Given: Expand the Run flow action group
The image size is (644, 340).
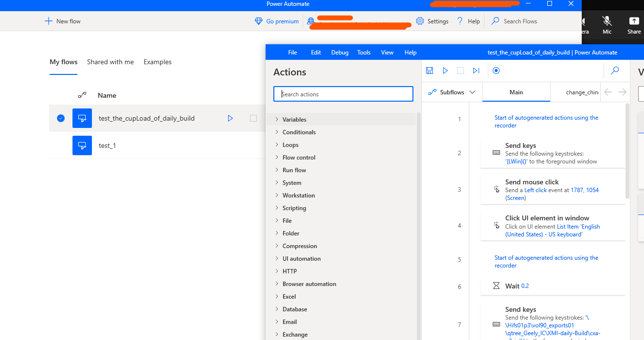Looking at the screenshot, I should (277, 170).
